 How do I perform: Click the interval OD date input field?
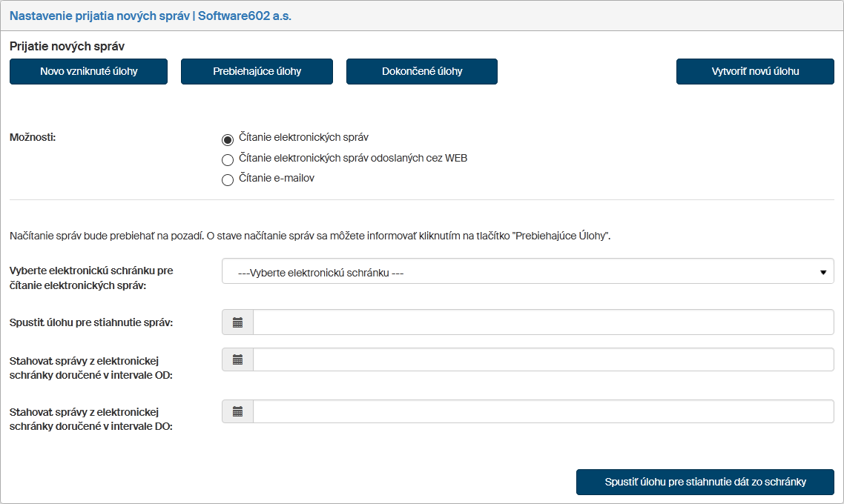click(x=543, y=359)
